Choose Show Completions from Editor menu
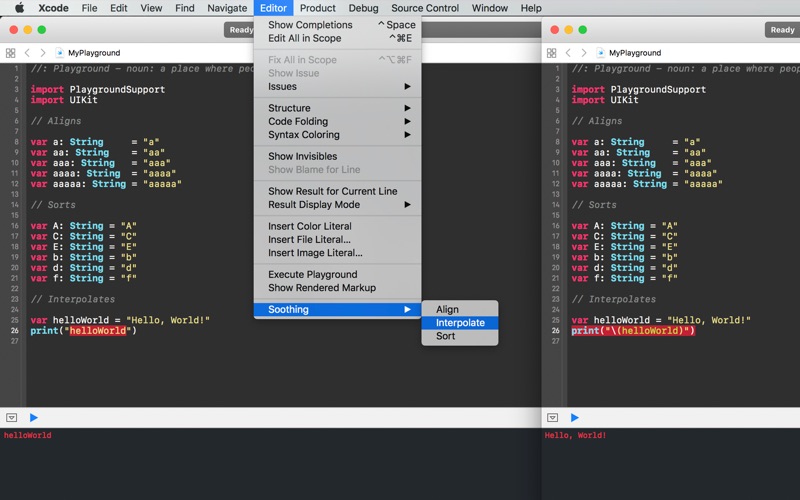800x500 pixels. coord(337,24)
